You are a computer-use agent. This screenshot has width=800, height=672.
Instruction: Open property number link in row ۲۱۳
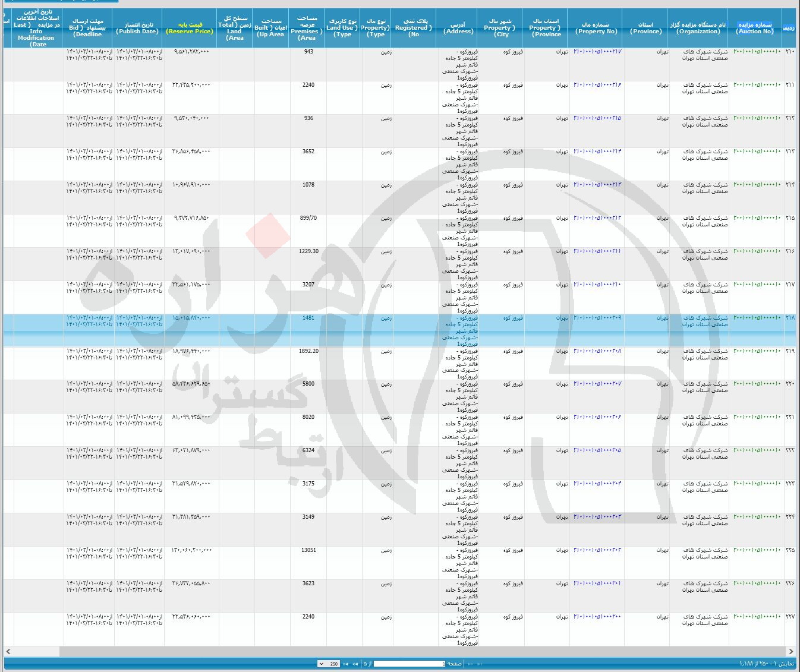[x=597, y=152]
